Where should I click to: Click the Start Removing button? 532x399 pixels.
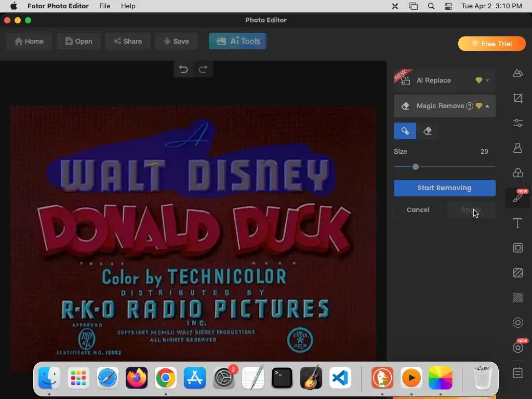(445, 188)
